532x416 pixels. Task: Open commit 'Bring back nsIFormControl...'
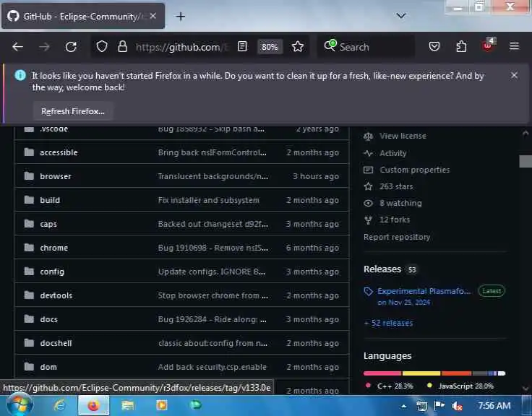point(212,152)
